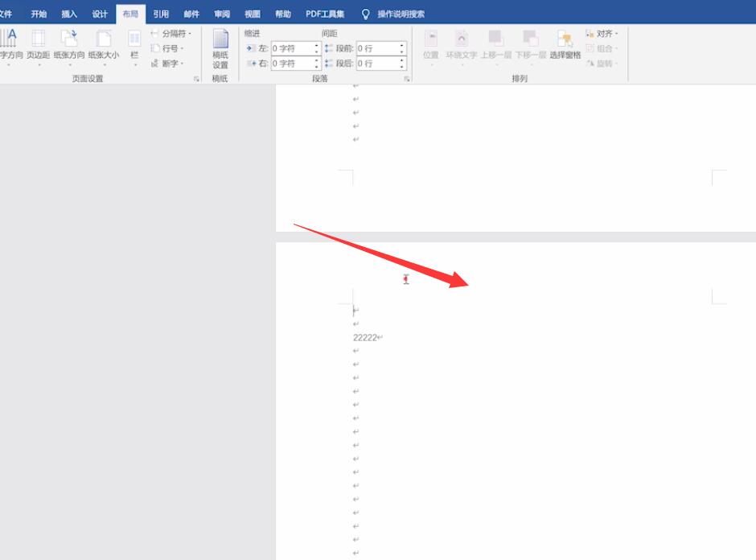Open the 文字方向 text direction tool
Screen dimensions: 756x560
[10, 46]
